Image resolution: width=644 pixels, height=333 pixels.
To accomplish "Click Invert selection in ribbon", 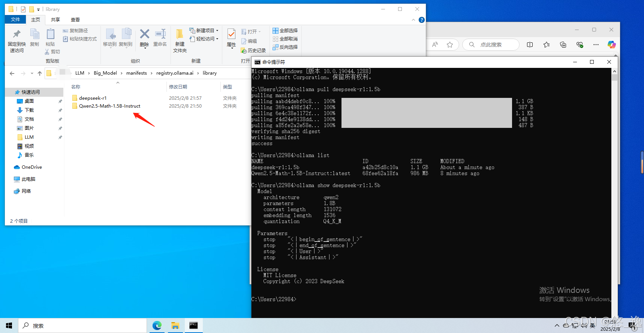I will pyautogui.click(x=285, y=47).
